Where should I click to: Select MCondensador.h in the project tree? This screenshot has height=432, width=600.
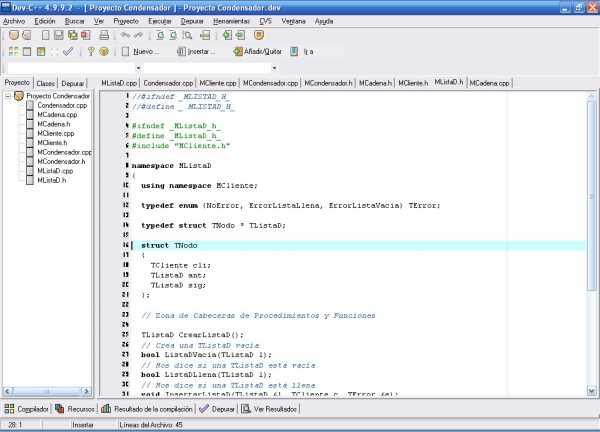[x=61, y=161]
